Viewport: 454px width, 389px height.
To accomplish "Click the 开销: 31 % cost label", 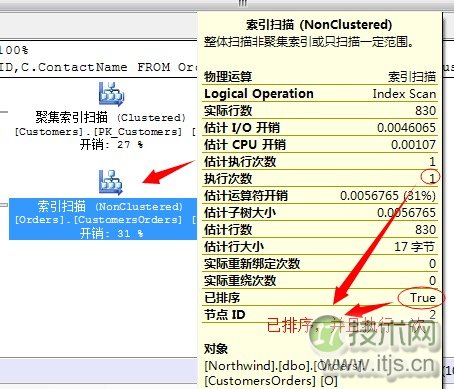I will pos(111,233).
